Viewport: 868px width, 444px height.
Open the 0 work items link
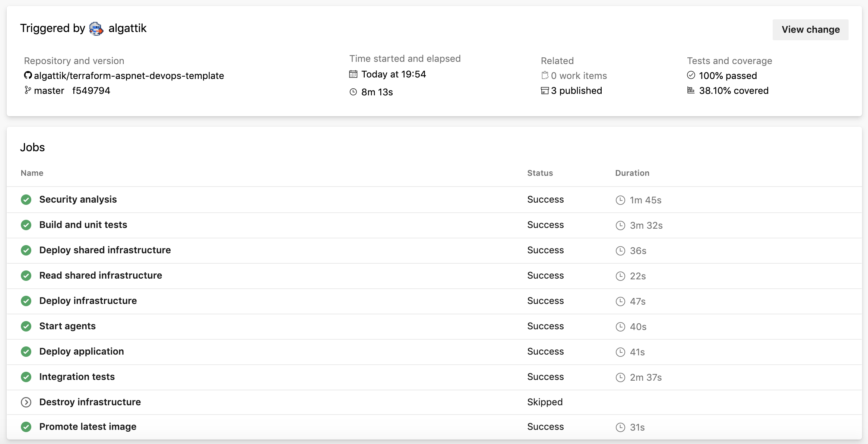tap(579, 76)
